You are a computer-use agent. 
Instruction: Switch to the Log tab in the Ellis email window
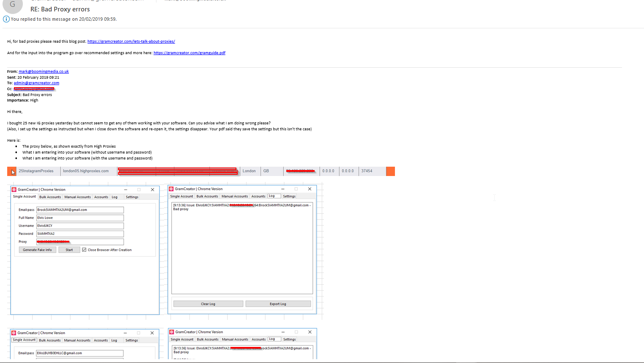pos(114,340)
